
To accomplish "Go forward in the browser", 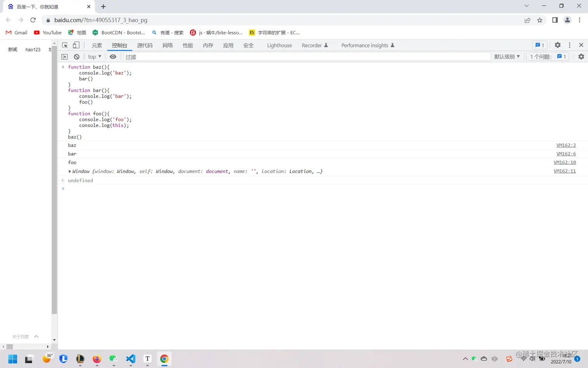I will [x=21, y=20].
